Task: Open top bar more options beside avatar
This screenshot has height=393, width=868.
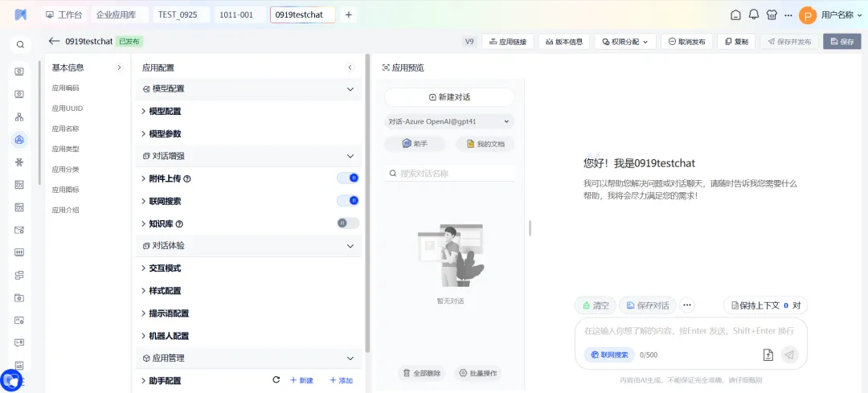Action: pyautogui.click(x=788, y=15)
